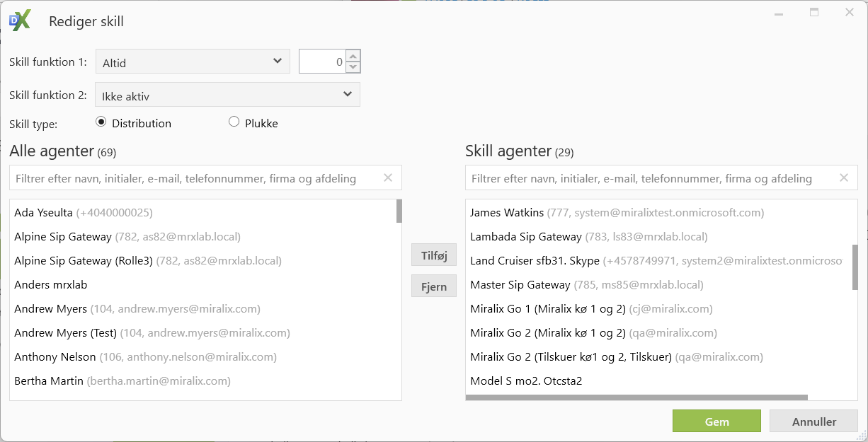Screen dimensions: 868x442
Task: Clear the Skill agenter filter with X icon
Action: pyautogui.click(x=843, y=178)
